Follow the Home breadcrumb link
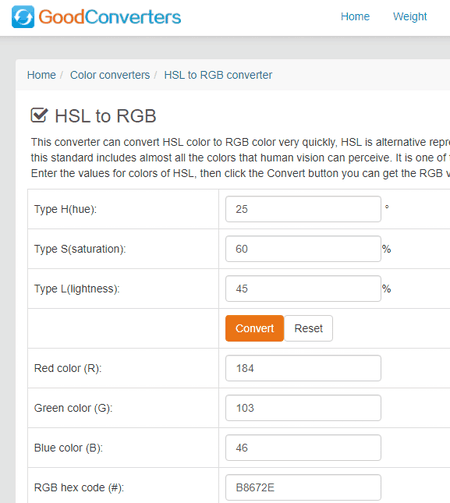This screenshot has height=503, width=450. pos(41,75)
